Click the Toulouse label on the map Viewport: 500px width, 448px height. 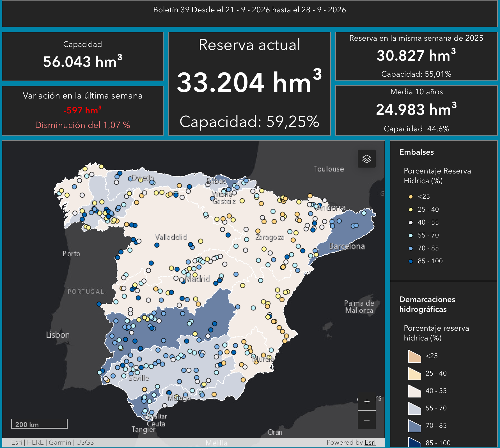click(x=329, y=169)
